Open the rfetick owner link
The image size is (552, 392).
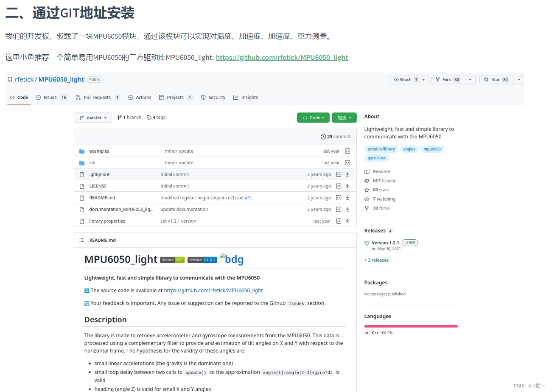click(x=24, y=79)
